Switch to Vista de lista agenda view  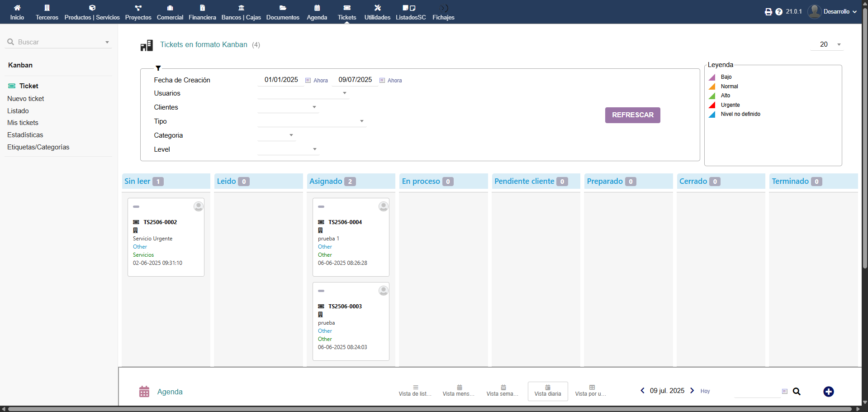coord(415,391)
